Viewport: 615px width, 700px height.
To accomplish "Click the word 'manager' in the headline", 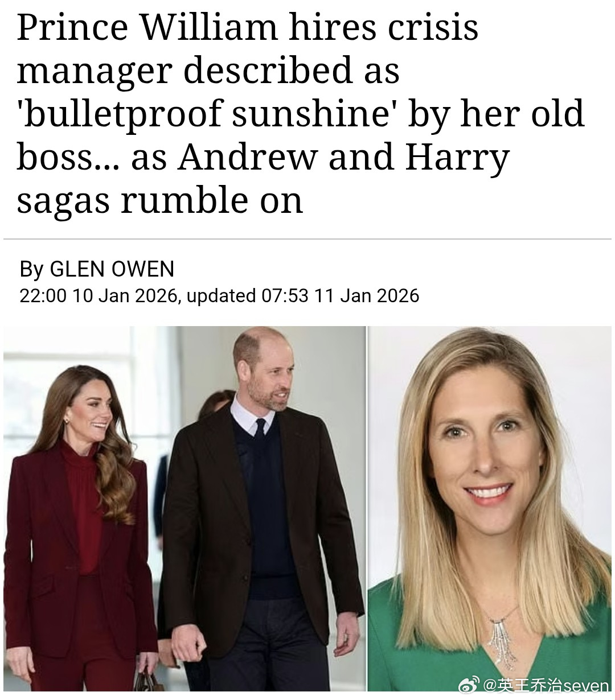I will 95,71.
